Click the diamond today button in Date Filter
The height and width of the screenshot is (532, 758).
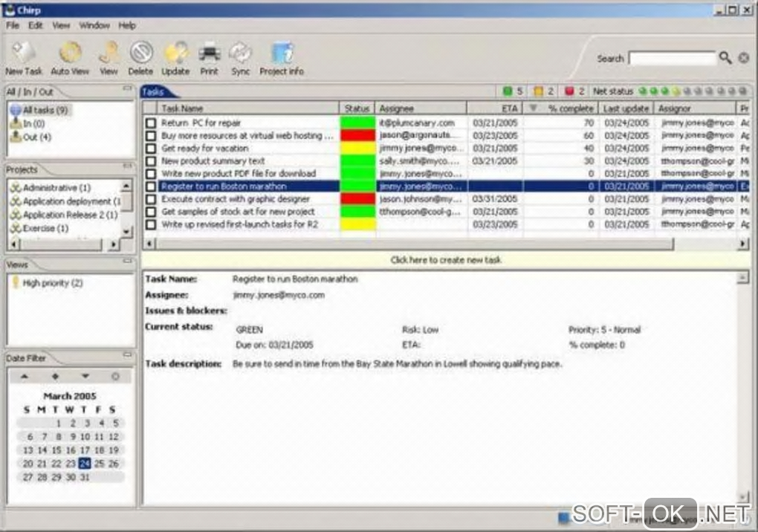[55, 377]
